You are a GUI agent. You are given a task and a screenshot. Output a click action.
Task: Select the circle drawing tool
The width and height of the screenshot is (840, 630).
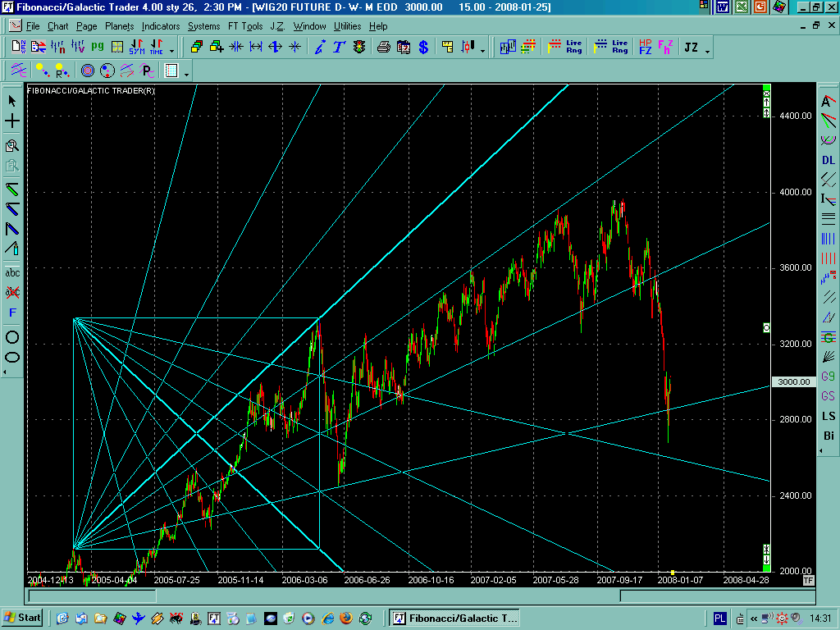[12, 336]
